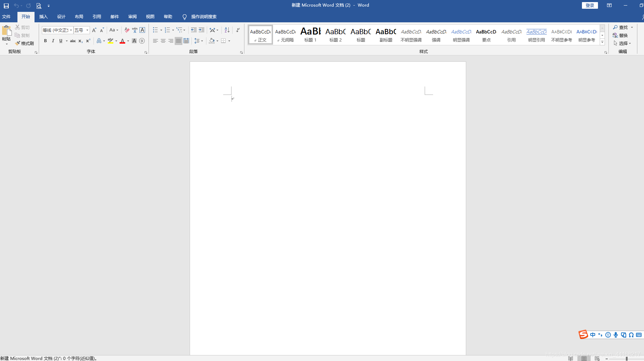Click 替换 to open Replace
Viewport: 644px width, 361px height.
pyautogui.click(x=623, y=35)
